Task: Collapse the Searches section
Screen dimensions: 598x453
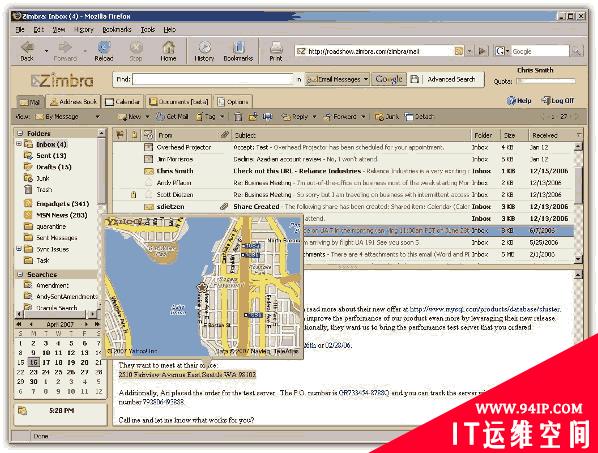Action: 20,275
